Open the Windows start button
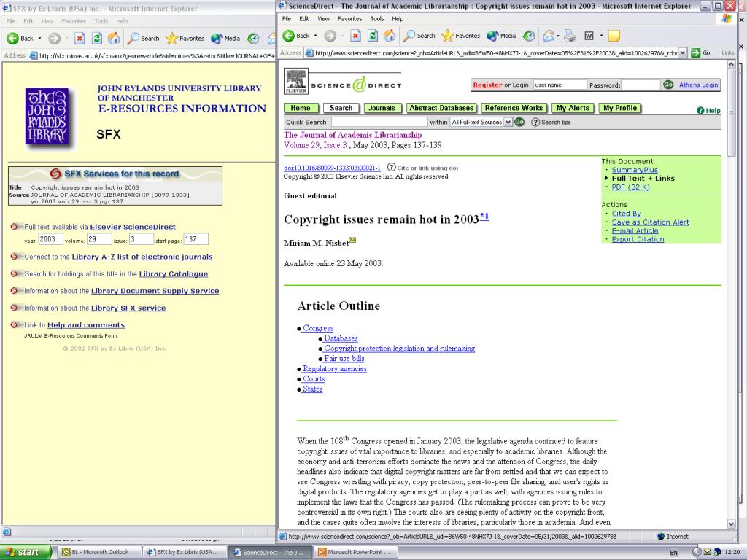Screen dimensions: 747x560 tap(26, 553)
